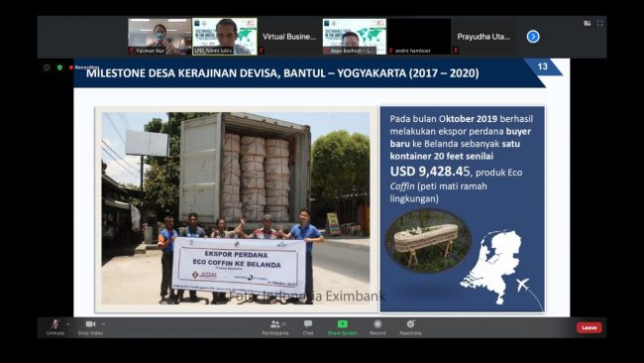Viewport: 644px width, 363px height.
Task: Stop Video camera toggle
Action: click(x=90, y=327)
